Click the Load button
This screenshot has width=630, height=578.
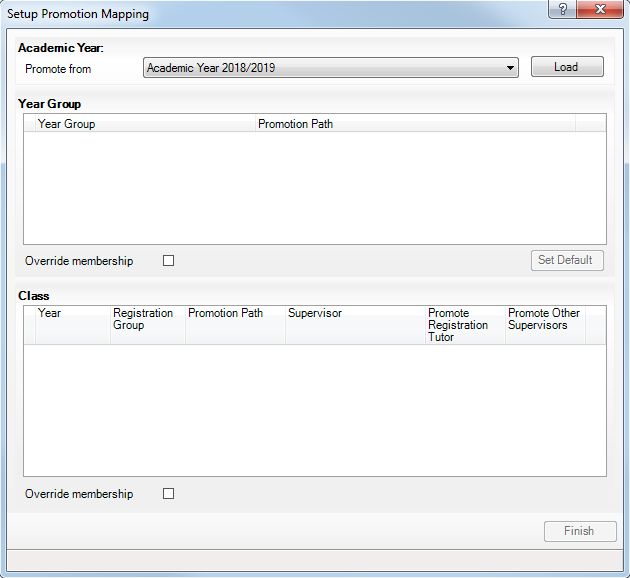point(567,67)
